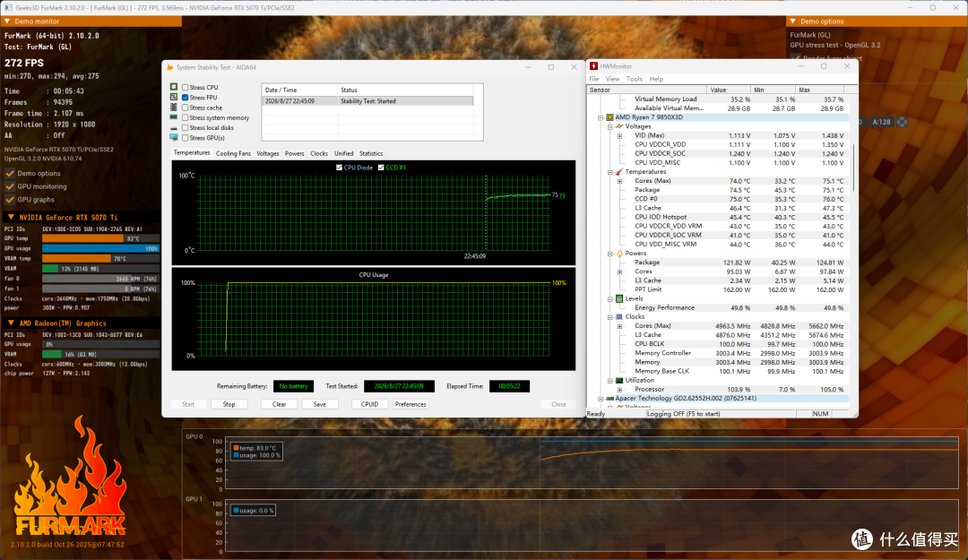Open the HWMonitor Help menu
The width and height of the screenshot is (968, 560).
point(656,79)
